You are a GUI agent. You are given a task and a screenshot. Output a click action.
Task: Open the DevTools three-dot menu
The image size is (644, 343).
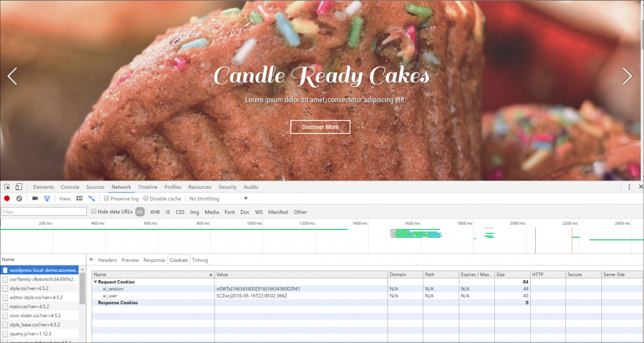pyautogui.click(x=629, y=187)
